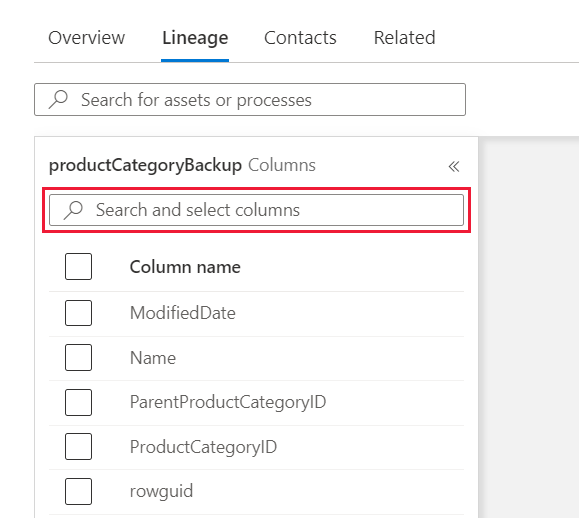Click the rowguid column name
Viewport: 579px width, 518px height.
161,491
